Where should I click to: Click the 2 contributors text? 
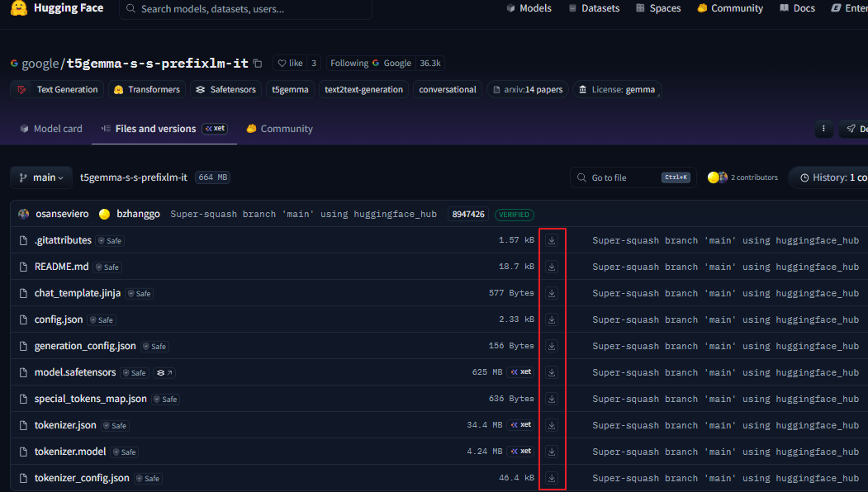pos(754,177)
